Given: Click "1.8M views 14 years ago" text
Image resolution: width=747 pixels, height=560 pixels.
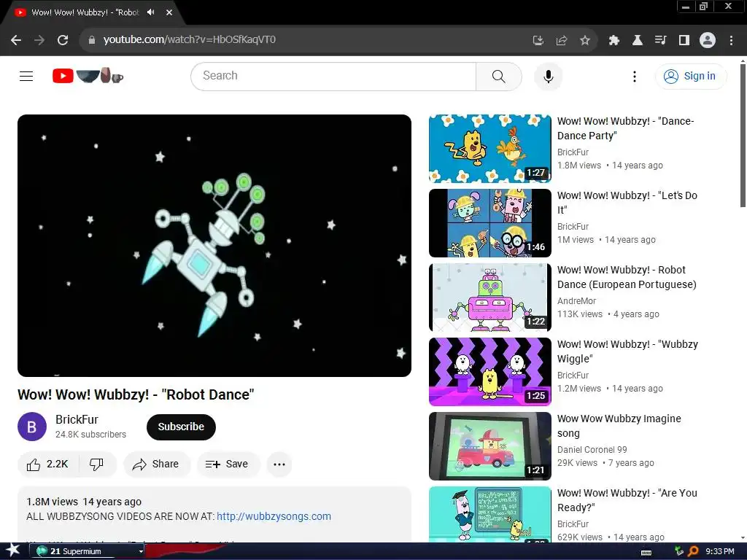Looking at the screenshot, I should pos(84,502).
